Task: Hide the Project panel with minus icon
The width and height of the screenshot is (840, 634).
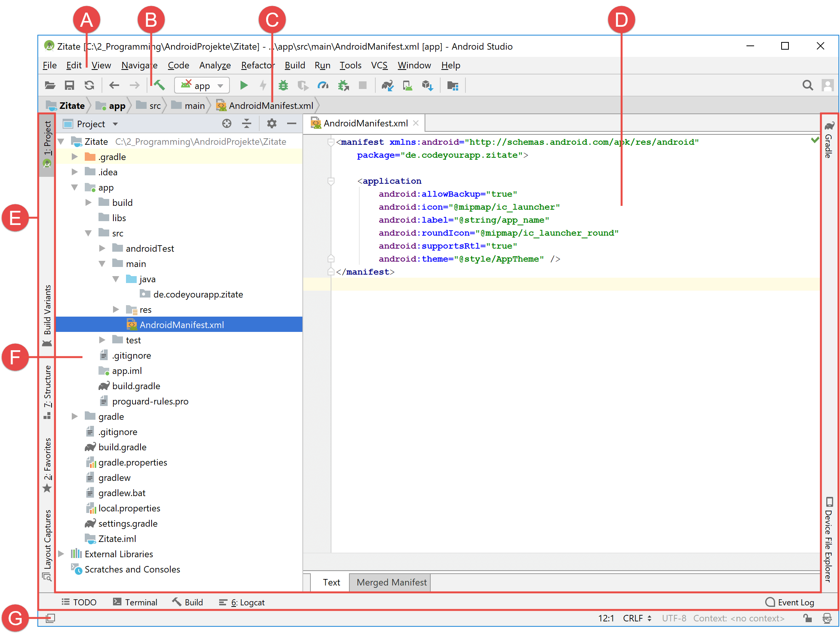Action: point(292,123)
